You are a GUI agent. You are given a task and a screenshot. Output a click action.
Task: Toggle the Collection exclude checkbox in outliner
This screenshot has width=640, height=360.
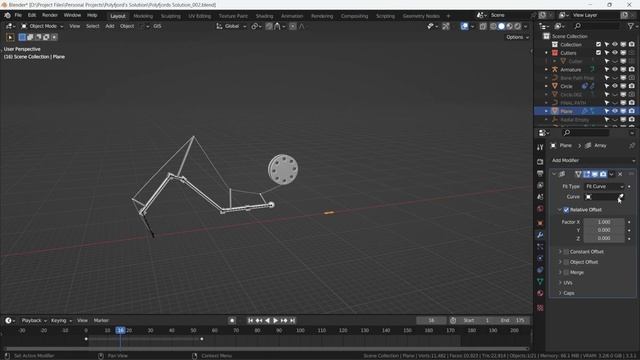point(598,44)
